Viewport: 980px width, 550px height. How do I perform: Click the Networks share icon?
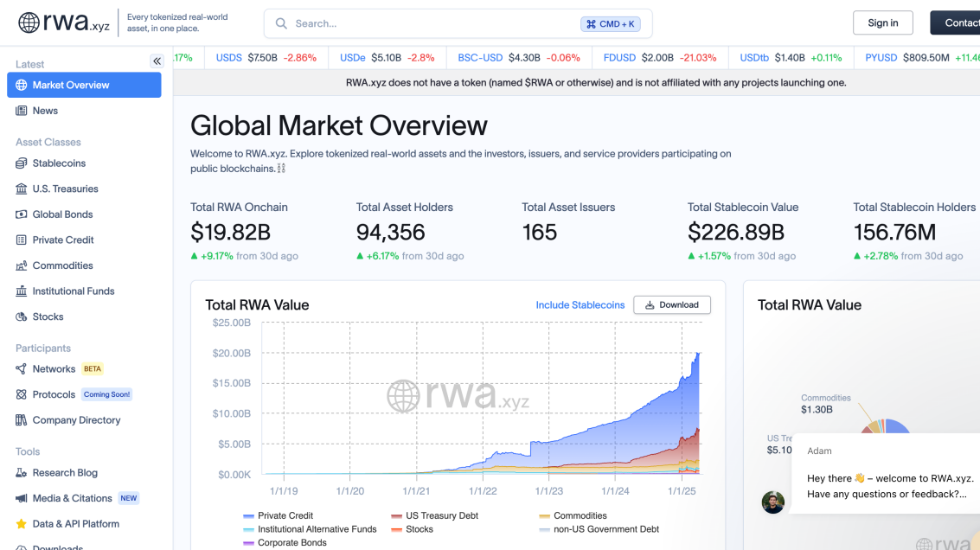[22, 369]
